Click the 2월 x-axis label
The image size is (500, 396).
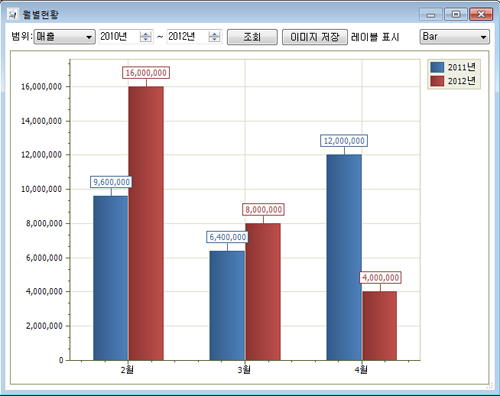127,370
